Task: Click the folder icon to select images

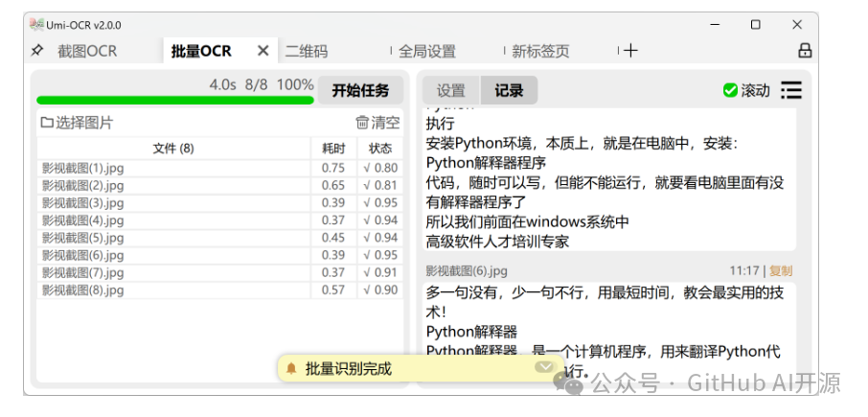Action: click(x=47, y=123)
